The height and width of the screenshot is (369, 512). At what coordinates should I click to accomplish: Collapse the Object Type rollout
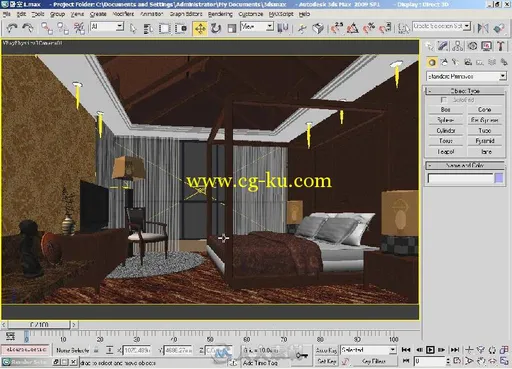click(465, 91)
